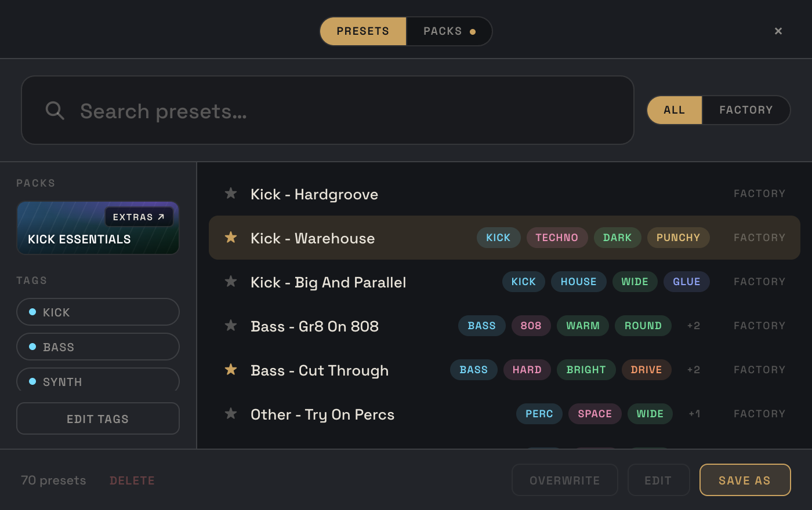Star the Kick - Big And Parallel preset
The width and height of the screenshot is (812, 510).
(x=231, y=281)
